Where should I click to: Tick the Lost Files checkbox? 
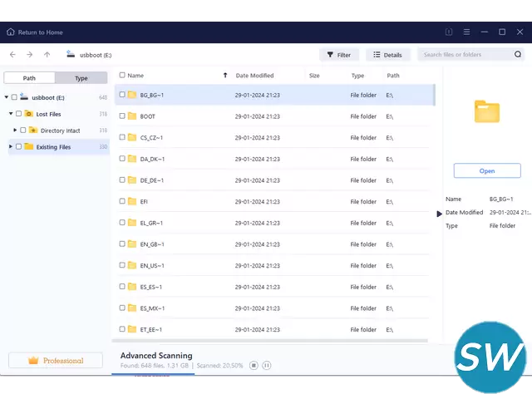pyautogui.click(x=19, y=114)
